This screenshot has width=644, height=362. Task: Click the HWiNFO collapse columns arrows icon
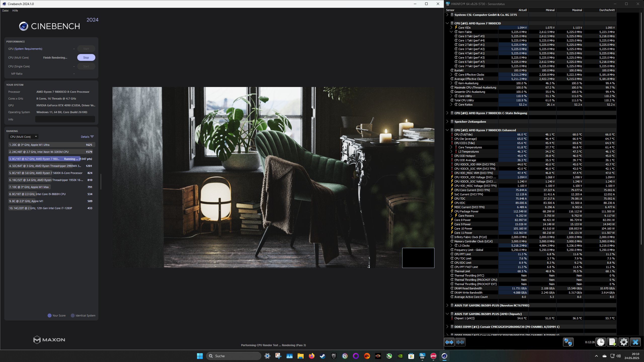click(460, 342)
